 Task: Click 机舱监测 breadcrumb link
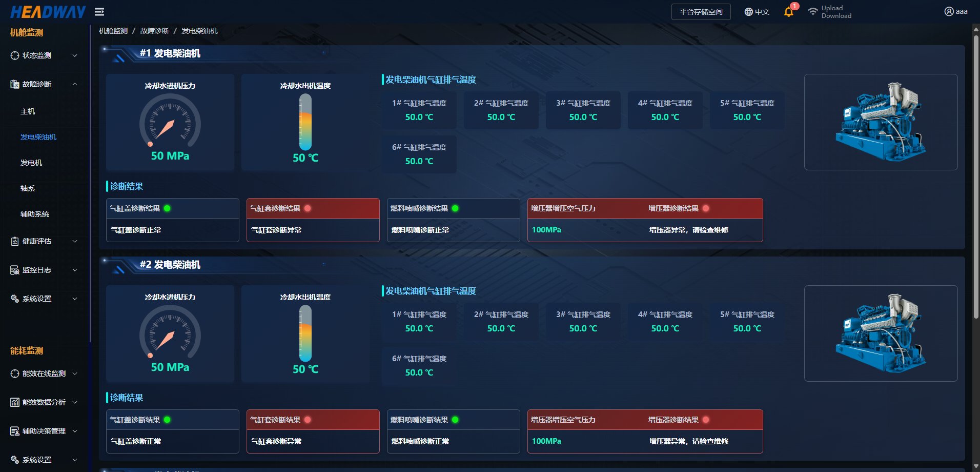113,31
